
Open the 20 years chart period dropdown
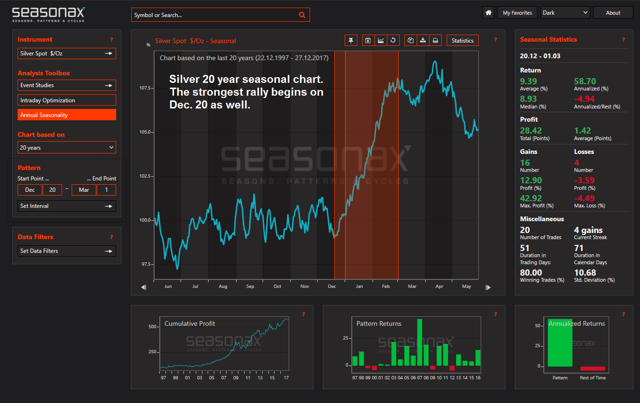[67, 147]
